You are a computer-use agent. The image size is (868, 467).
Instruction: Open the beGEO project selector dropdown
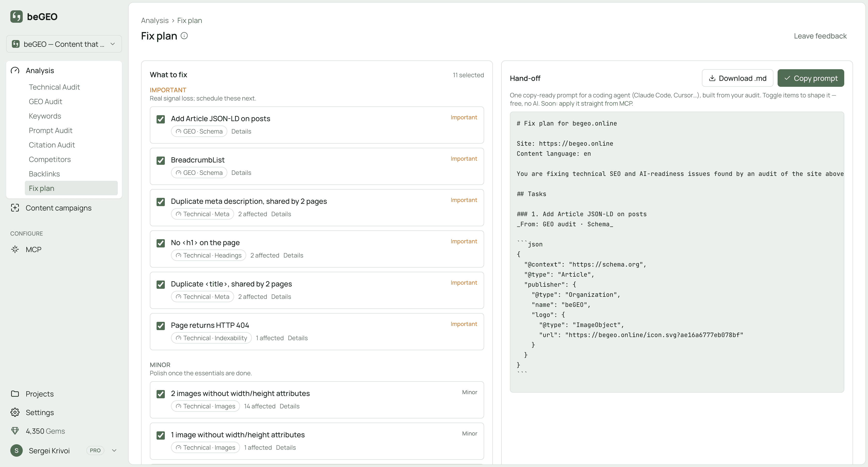[x=64, y=44]
